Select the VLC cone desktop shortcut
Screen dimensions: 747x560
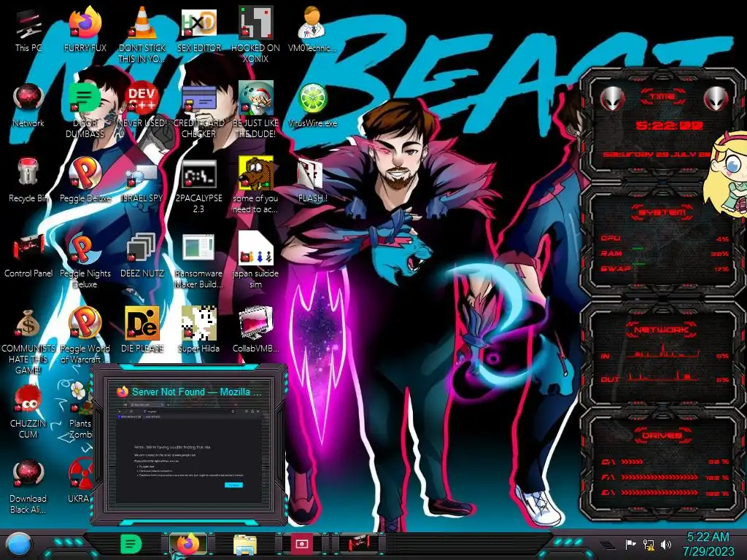(x=142, y=34)
